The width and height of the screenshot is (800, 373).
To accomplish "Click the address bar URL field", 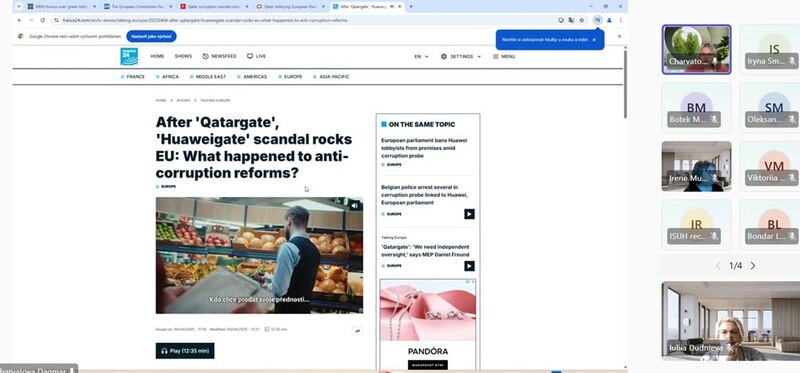I will pyautogui.click(x=306, y=20).
